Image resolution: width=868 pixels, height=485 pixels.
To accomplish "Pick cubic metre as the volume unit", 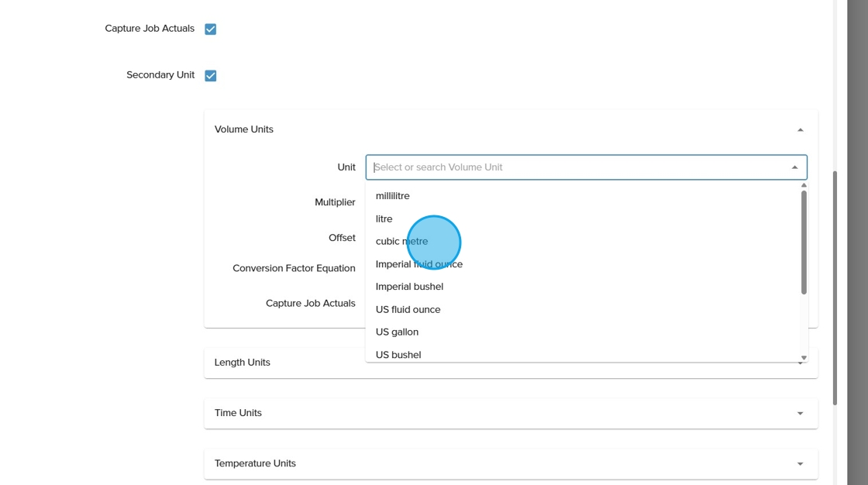I will 401,241.
